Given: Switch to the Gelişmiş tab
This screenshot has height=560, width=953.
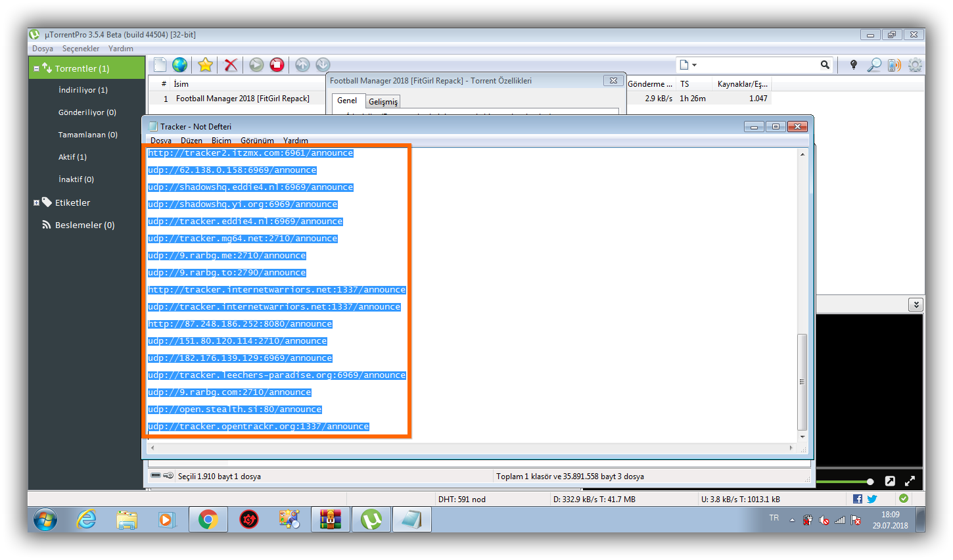Looking at the screenshot, I should [382, 101].
